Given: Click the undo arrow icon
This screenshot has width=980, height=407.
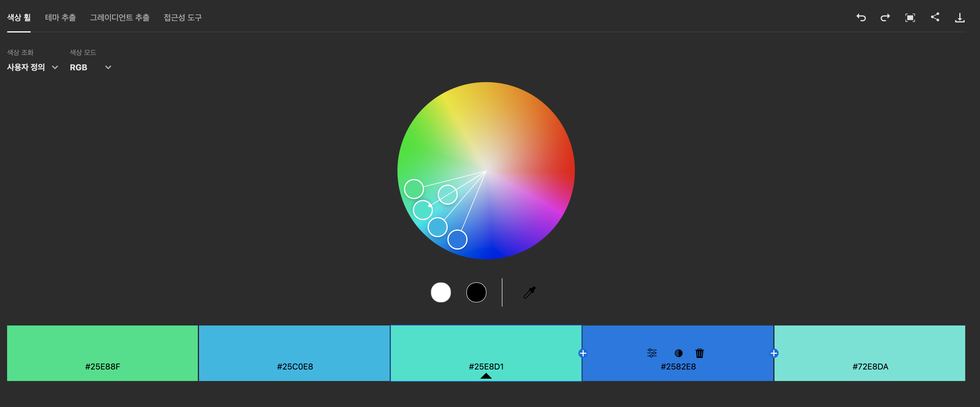Looking at the screenshot, I should [x=861, y=17].
